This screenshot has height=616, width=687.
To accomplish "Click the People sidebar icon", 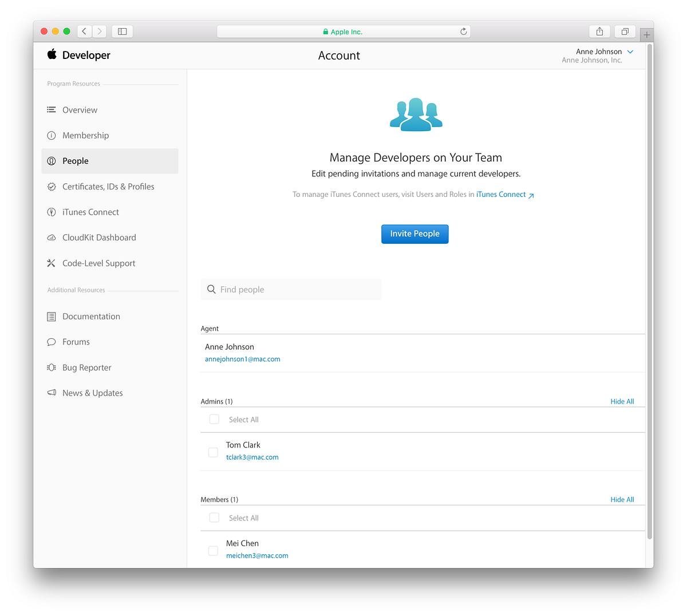I will pyautogui.click(x=52, y=161).
